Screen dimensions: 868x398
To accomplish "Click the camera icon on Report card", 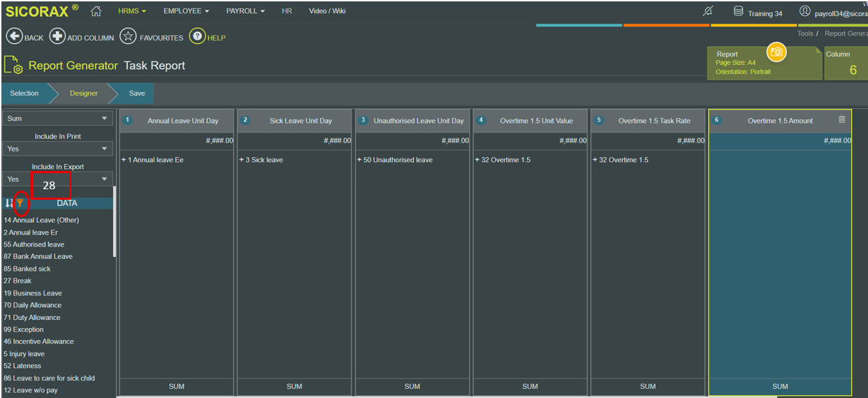I will [x=776, y=52].
